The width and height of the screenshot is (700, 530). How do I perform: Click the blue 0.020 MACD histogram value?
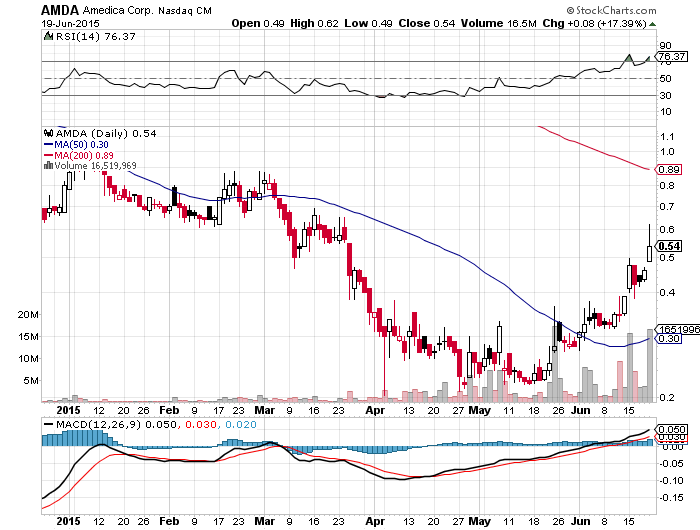click(x=241, y=425)
